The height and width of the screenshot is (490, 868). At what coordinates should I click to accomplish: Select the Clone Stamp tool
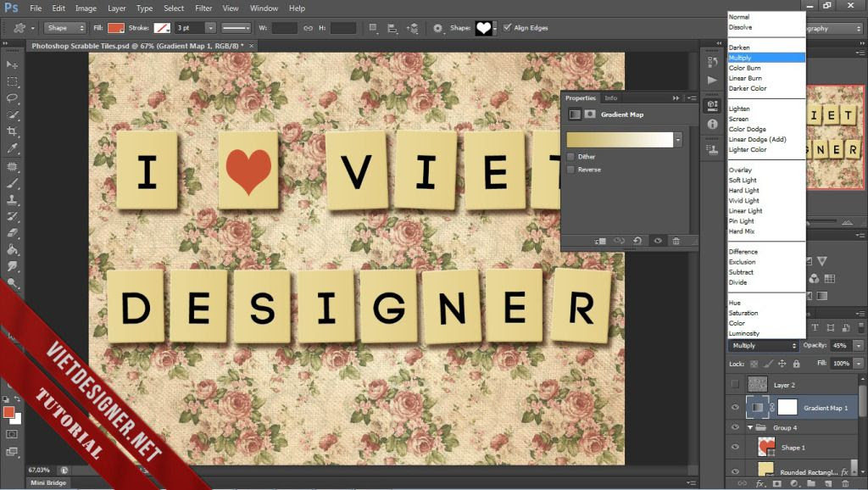click(12, 200)
